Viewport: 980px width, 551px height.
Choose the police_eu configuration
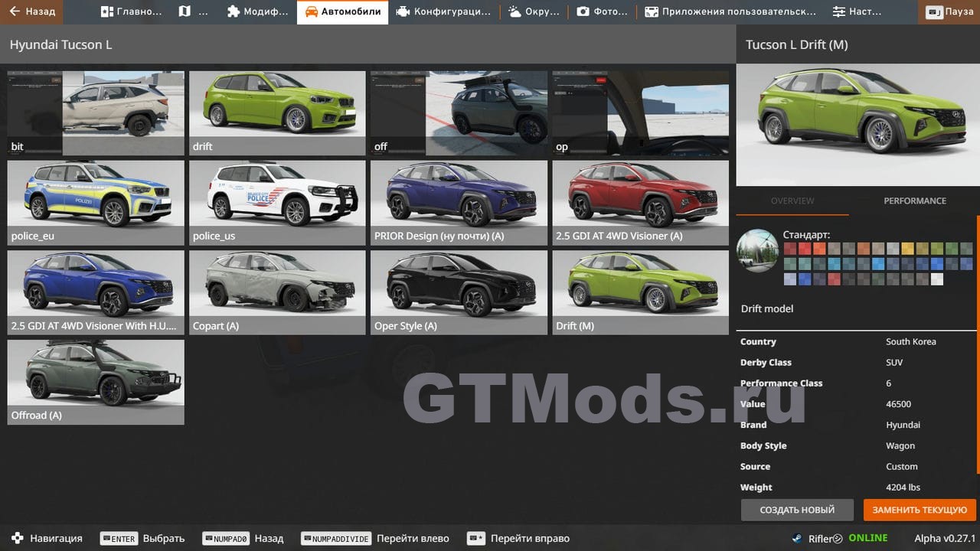tap(96, 203)
